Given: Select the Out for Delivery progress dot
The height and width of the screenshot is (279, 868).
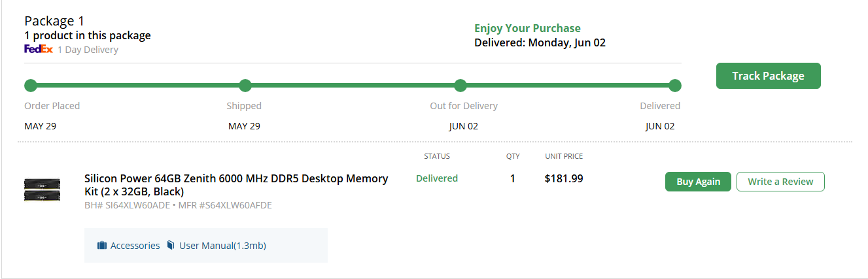Looking at the screenshot, I should (x=460, y=86).
